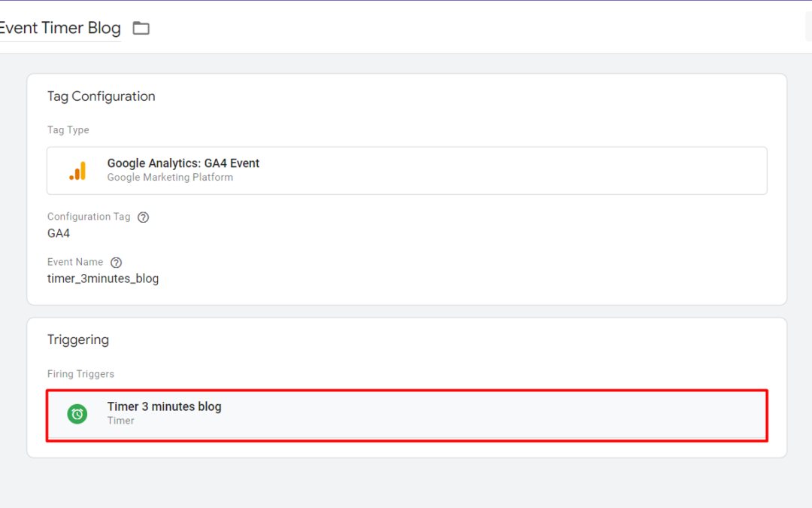Click the Firing Triggers label
The width and height of the screenshot is (812, 508).
(80, 374)
